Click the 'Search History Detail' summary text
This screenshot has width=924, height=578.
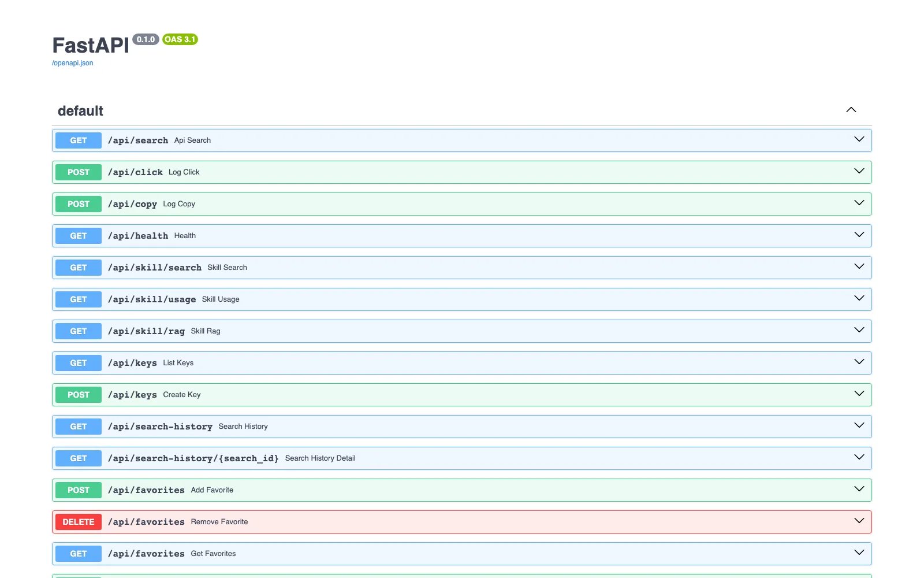[320, 458]
